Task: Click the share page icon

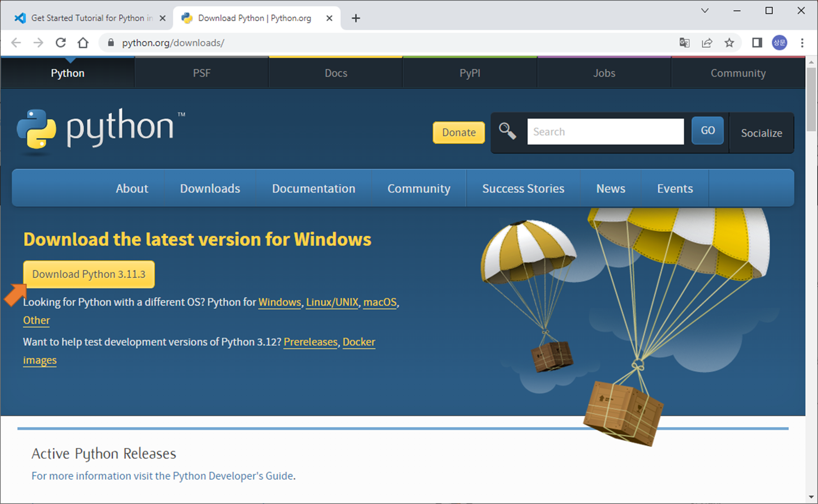Action: pyautogui.click(x=707, y=43)
